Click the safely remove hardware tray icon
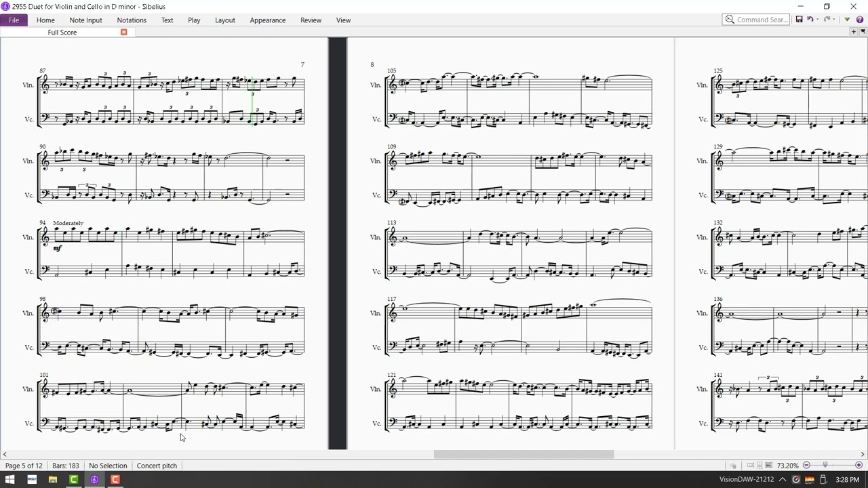 point(823,480)
